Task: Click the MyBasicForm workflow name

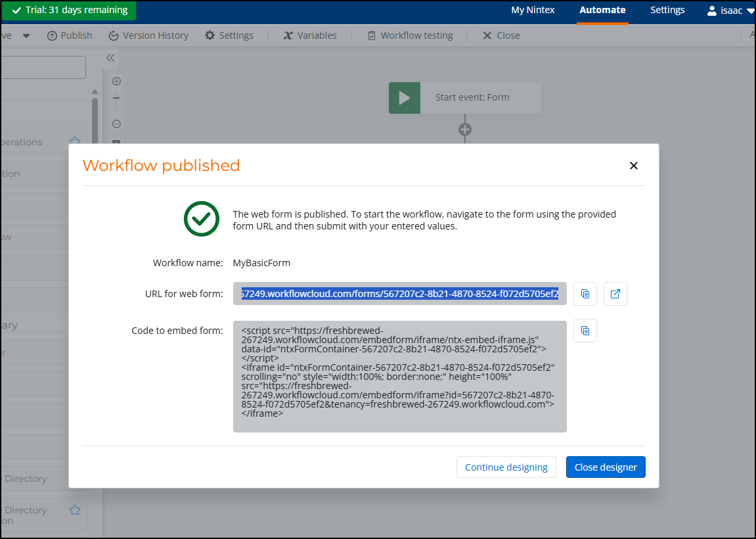Action: click(x=261, y=263)
